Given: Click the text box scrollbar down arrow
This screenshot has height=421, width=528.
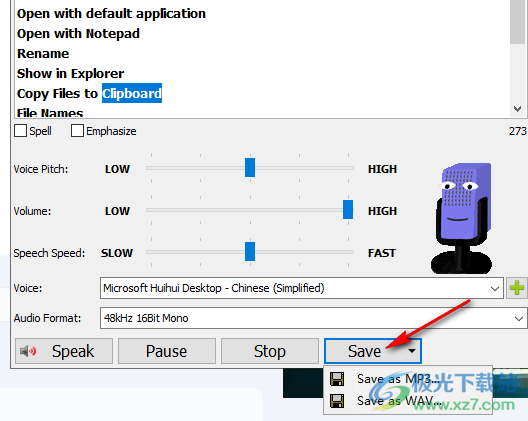Looking at the screenshot, I should point(518,109).
